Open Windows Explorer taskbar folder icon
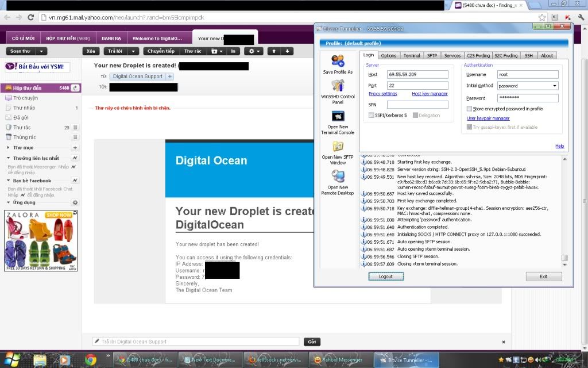 (40, 360)
